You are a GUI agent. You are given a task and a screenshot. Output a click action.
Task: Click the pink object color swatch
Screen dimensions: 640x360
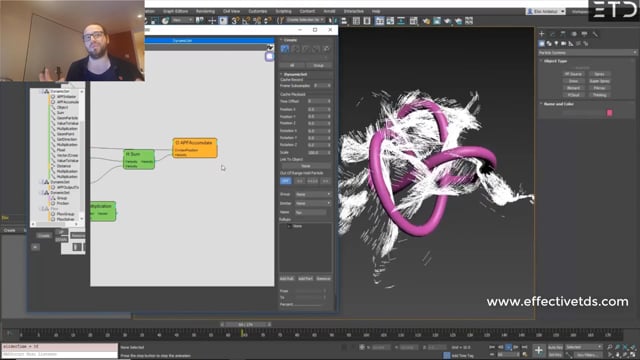pyautogui.click(x=609, y=113)
